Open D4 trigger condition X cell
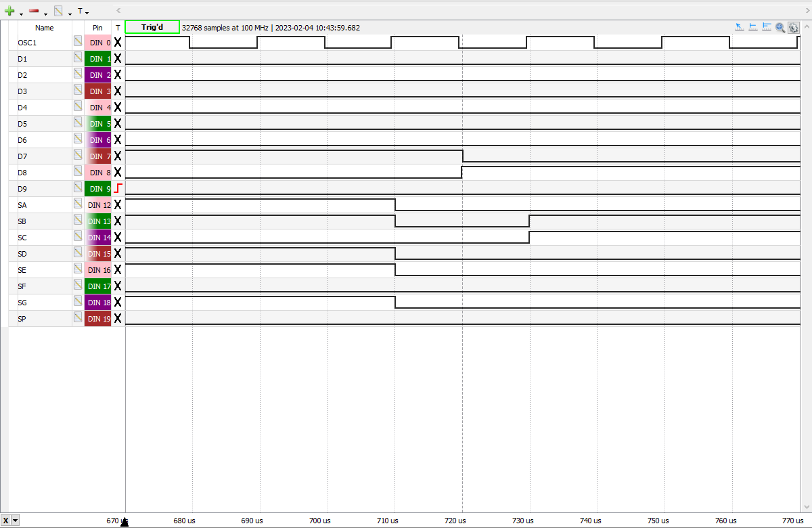 pos(118,107)
